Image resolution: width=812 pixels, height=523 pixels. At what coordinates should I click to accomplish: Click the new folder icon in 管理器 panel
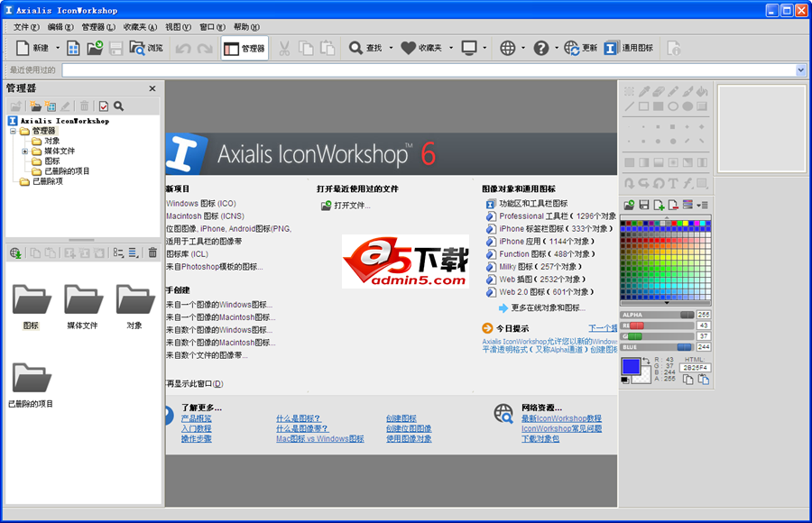click(x=36, y=106)
